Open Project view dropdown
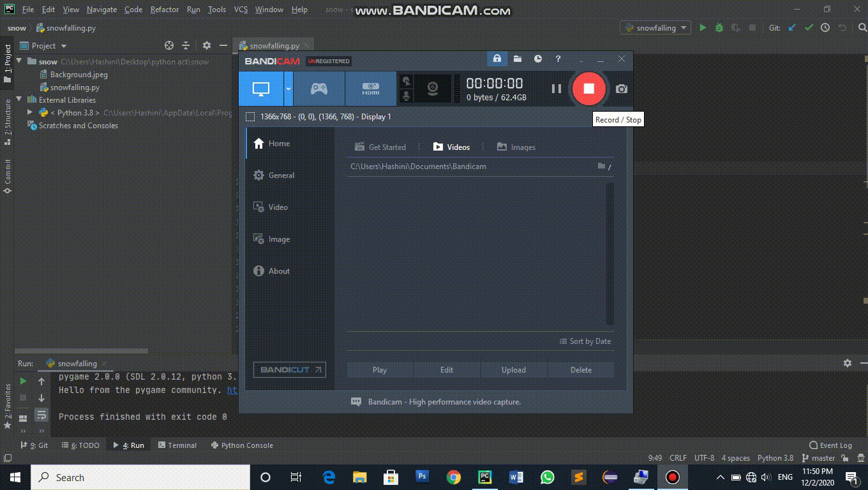 43,46
